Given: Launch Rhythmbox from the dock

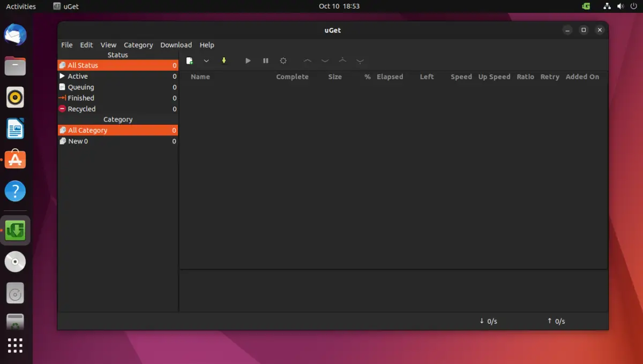Looking at the screenshot, I should point(16,97).
